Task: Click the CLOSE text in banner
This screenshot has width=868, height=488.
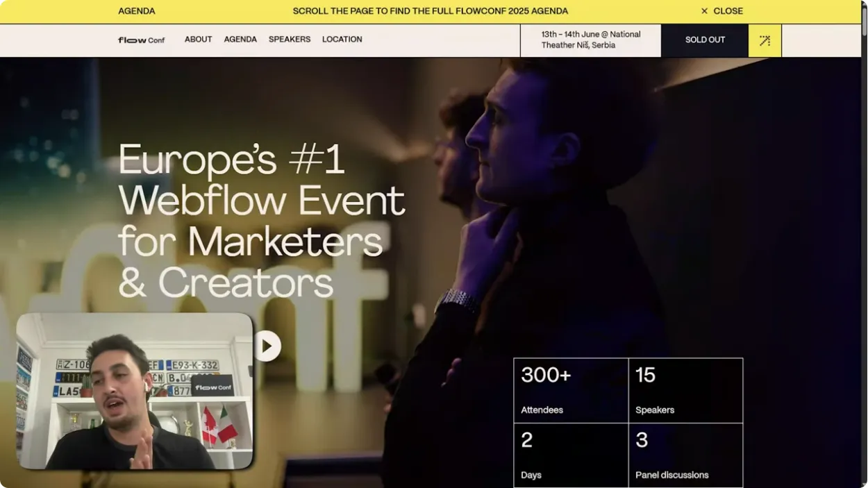Action: tap(728, 11)
